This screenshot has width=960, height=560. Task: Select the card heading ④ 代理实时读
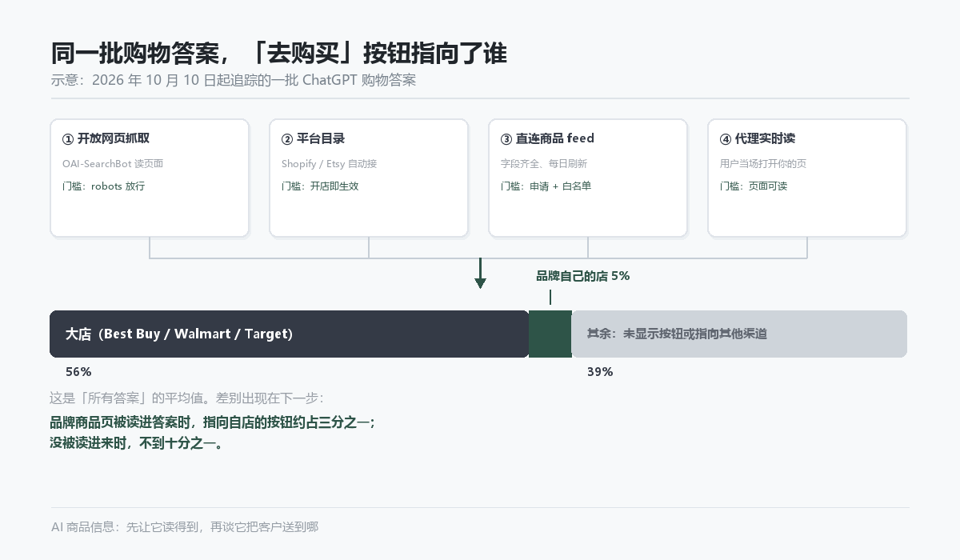[x=758, y=138]
